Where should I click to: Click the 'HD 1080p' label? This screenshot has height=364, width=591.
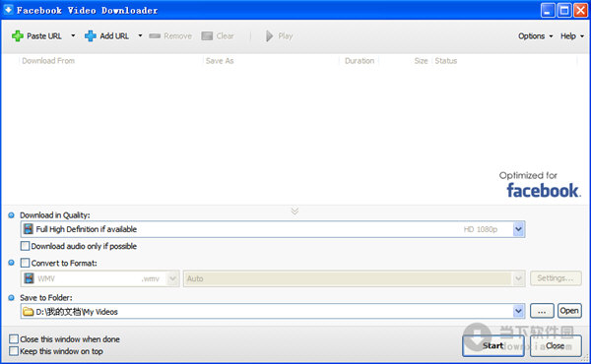pyautogui.click(x=481, y=229)
